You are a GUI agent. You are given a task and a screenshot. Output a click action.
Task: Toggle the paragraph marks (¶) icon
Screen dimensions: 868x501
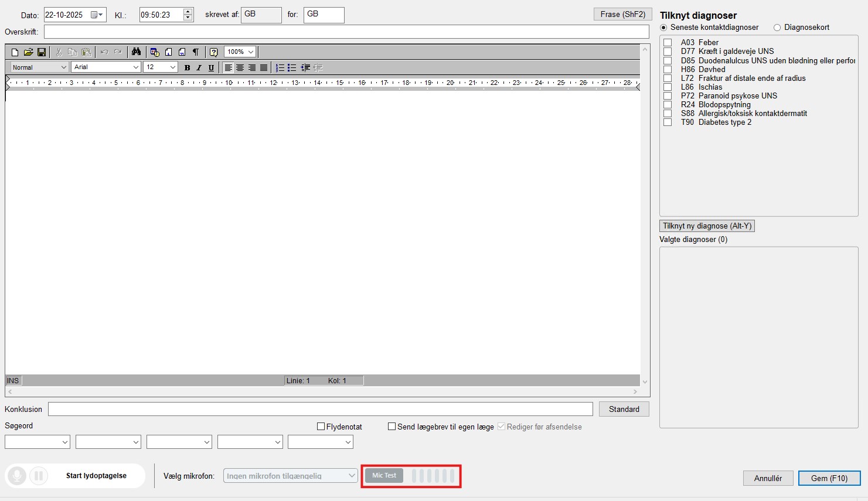coord(196,52)
